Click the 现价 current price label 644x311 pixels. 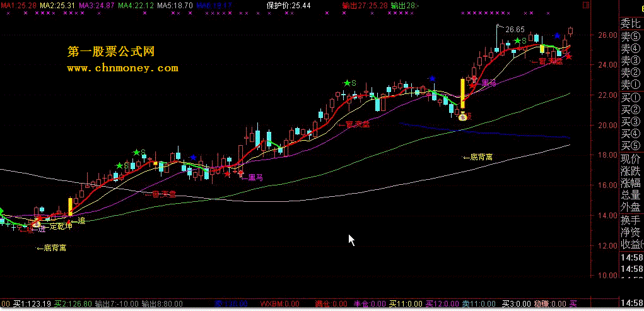point(631,158)
